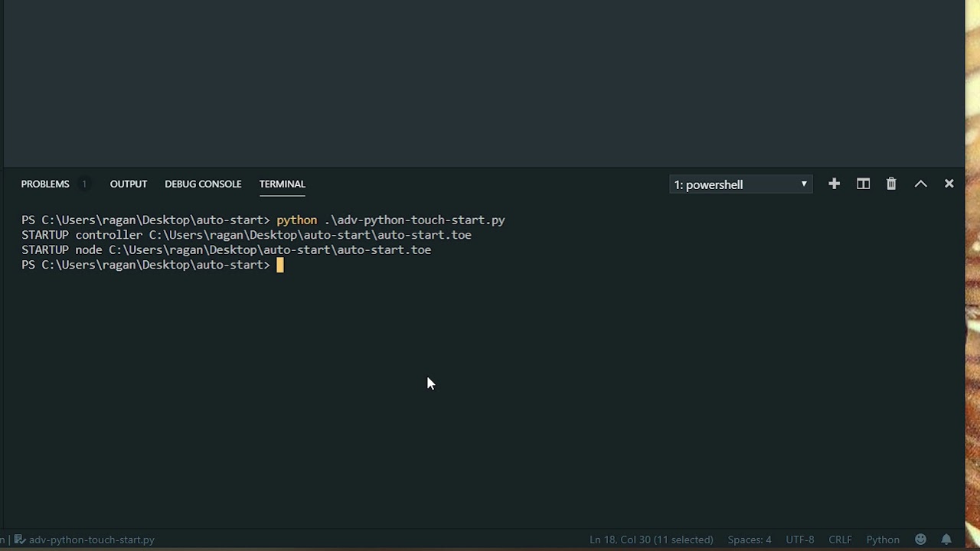The height and width of the screenshot is (551, 980).
Task: Switch to the Debug Console tab
Action: tap(203, 184)
